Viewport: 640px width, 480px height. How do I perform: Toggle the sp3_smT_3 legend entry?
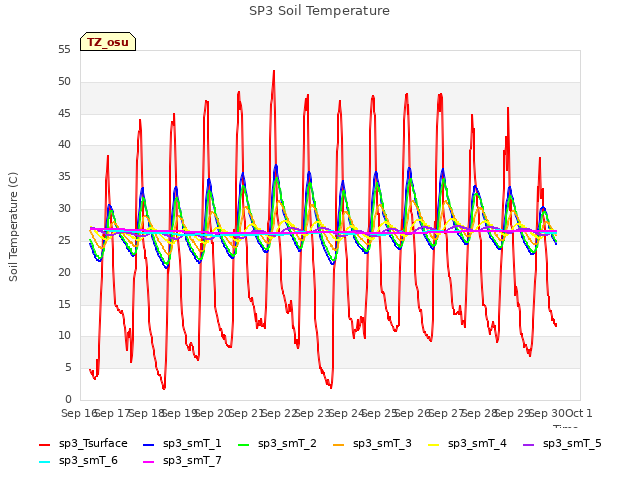coord(372,443)
